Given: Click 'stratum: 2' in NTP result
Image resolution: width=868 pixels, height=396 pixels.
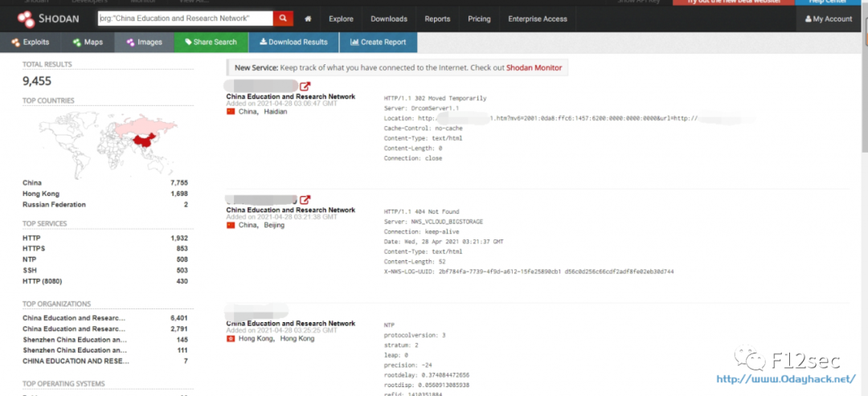Looking at the screenshot, I should coord(400,345).
